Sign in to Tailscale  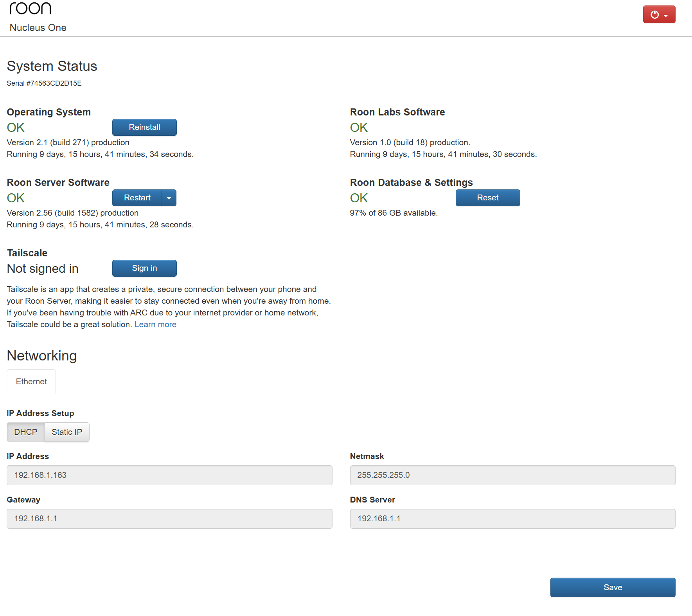click(x=144, y=268)
